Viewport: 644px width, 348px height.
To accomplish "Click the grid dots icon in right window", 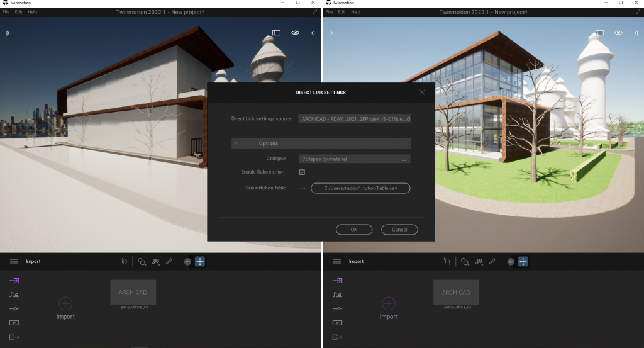I will (x=447, y=261).
